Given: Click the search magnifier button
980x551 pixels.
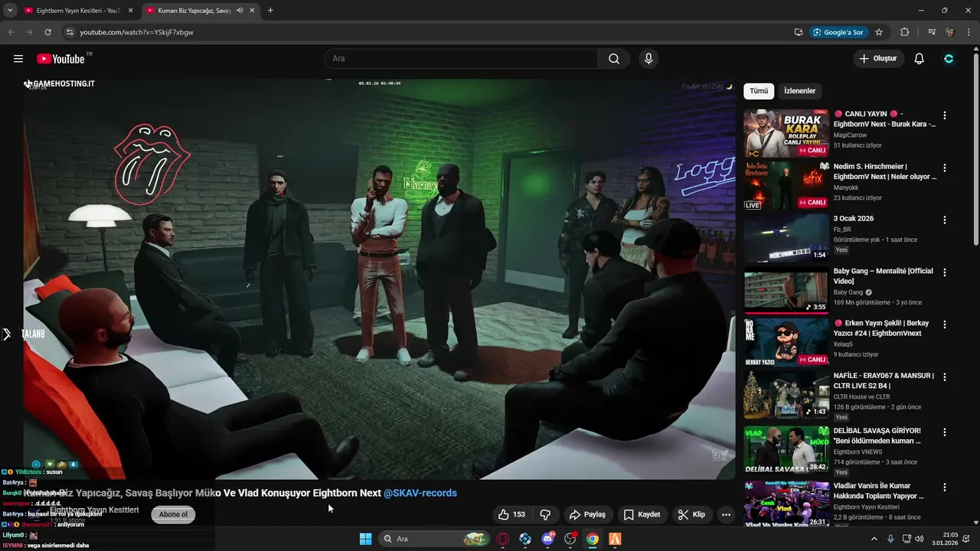Looking at the screenshot, I should click(x=614, y=59).
